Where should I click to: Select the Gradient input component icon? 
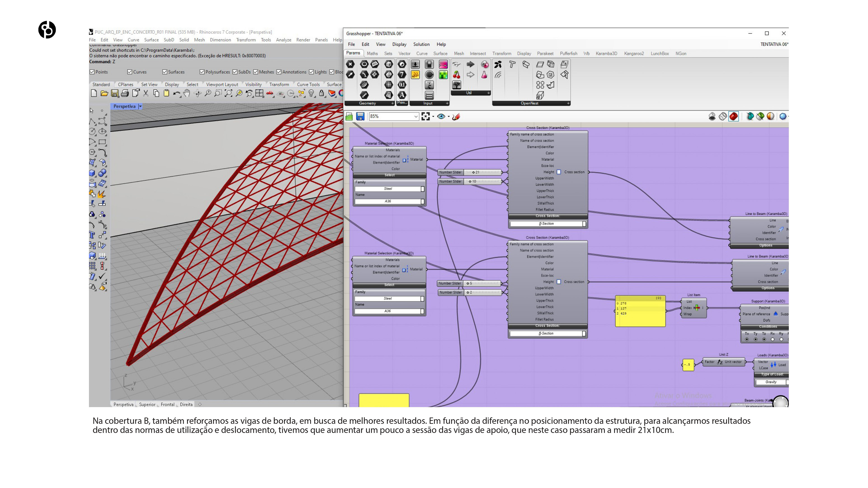[x=443, y=64]
